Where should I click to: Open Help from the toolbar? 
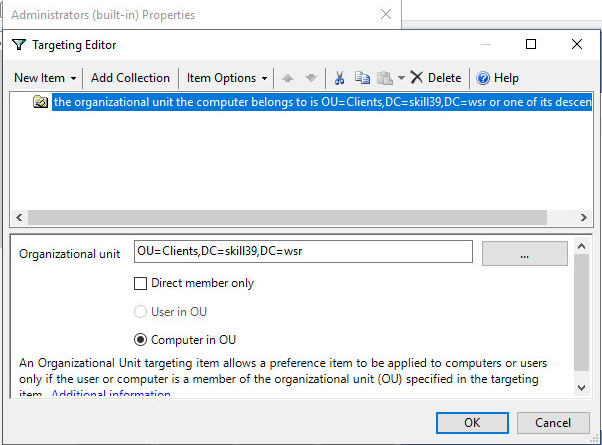(x=497, y=78)
